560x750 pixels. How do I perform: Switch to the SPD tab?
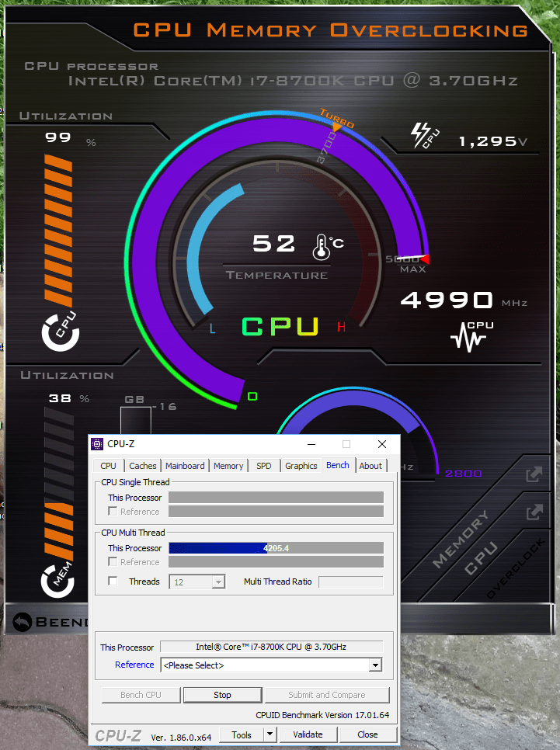point(264,466)
